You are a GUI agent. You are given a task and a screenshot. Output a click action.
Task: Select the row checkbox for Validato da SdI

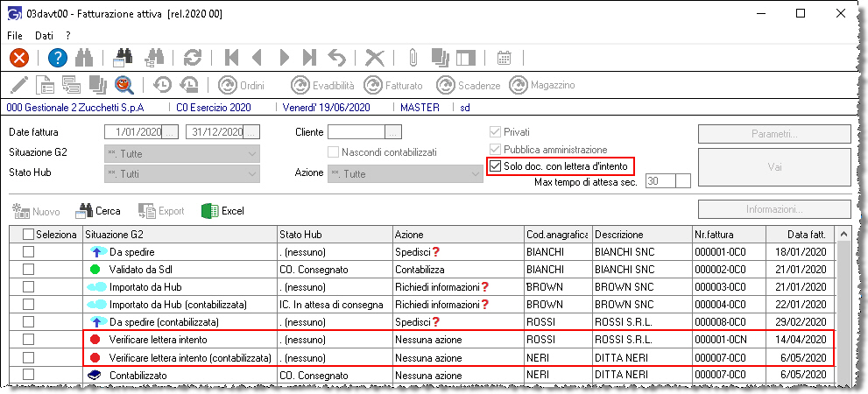[28, 270]
